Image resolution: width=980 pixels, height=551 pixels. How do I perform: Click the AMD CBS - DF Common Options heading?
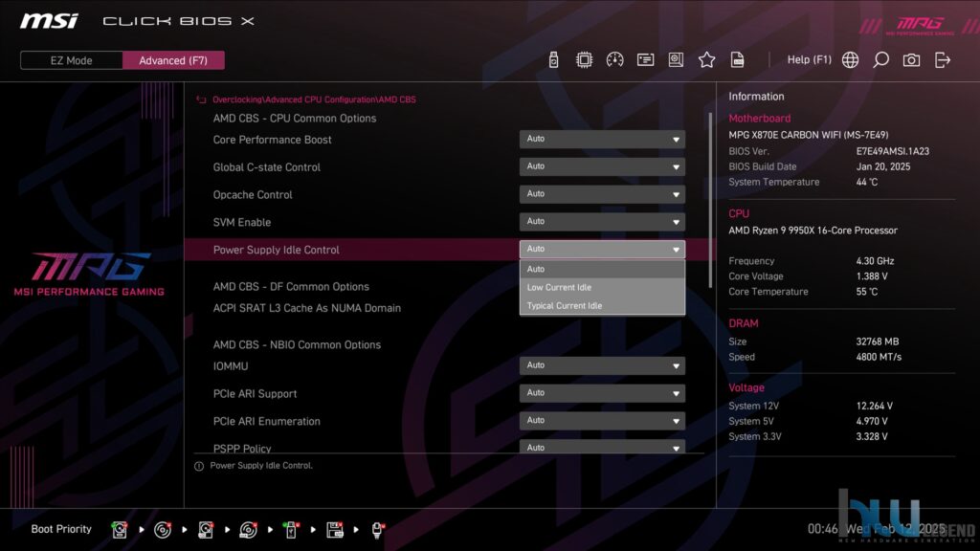(x=291, y=287)
